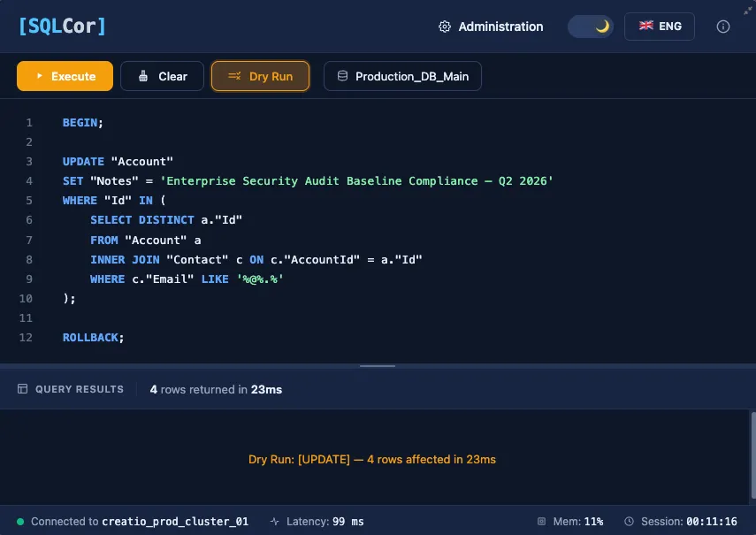Run a Dry Run of the query
This screenshot has height=535, width=756.
click(260, 76)
